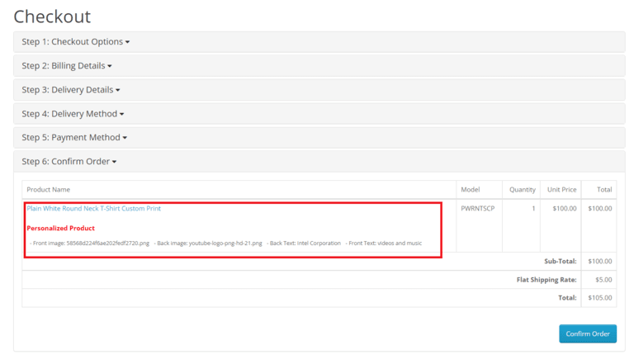Click the Quantity column header
Viewport: 634px width, 364px height.
[522, 190]
